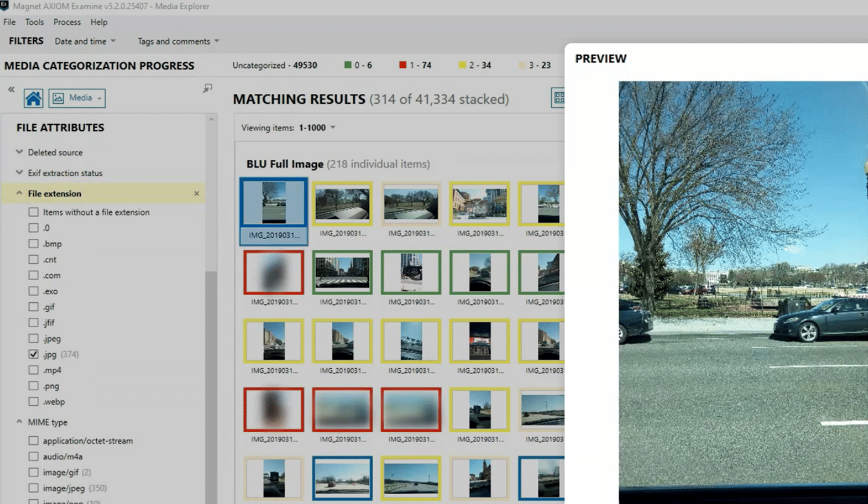Open the Media picture icon dropdown
Screen dimensions: 868x504
click(x=77, y=98)
